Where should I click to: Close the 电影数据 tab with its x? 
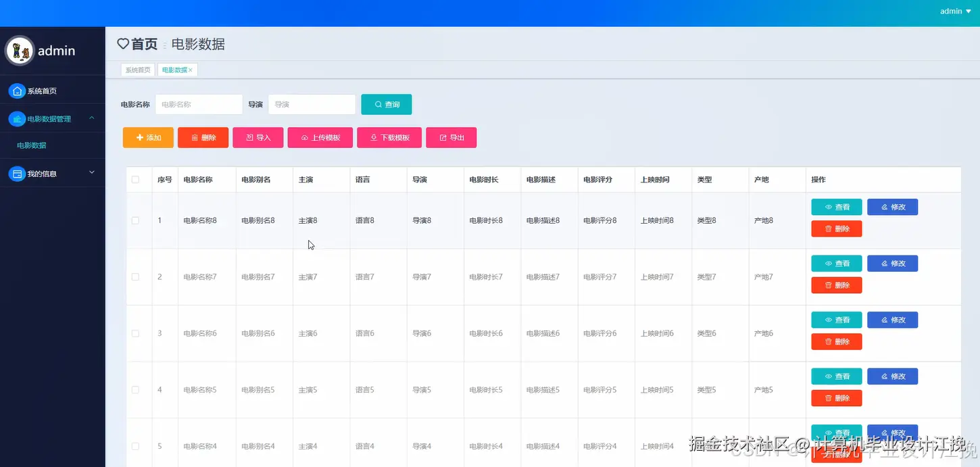(x=191, y=70)
